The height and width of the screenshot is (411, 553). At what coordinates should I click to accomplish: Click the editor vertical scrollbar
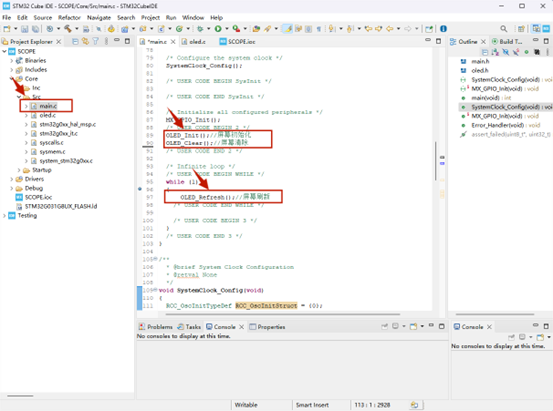pyautogui.click(x=436, y=161)
